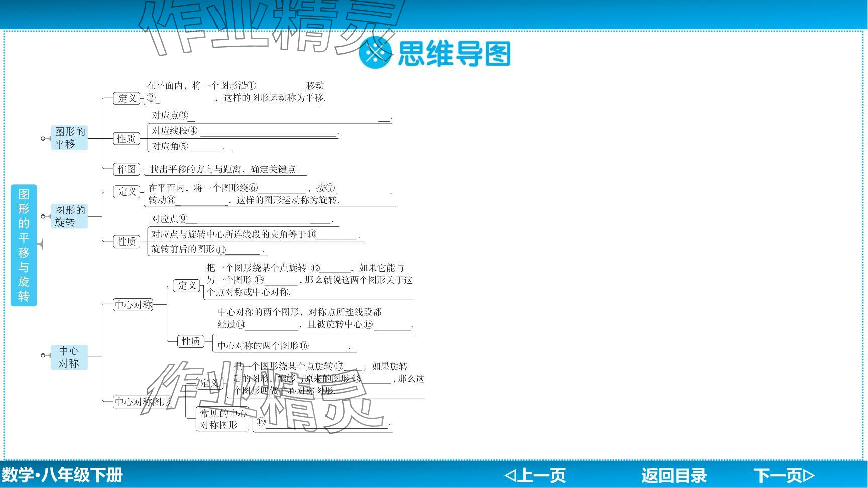Collapse the 图形的旋转 branch circle
The image size is (868, 488).
point(43,216)
